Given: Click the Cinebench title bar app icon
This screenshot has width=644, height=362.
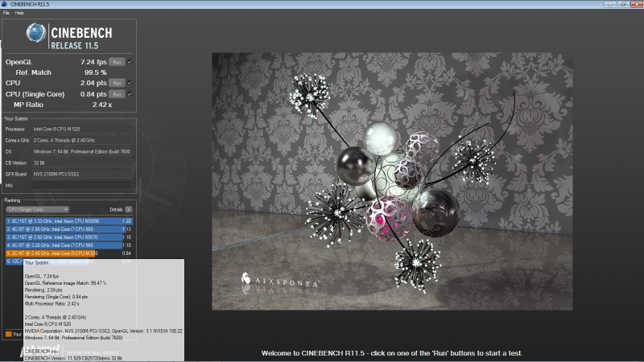Looking at the screenshot, I should coord(4,4).
